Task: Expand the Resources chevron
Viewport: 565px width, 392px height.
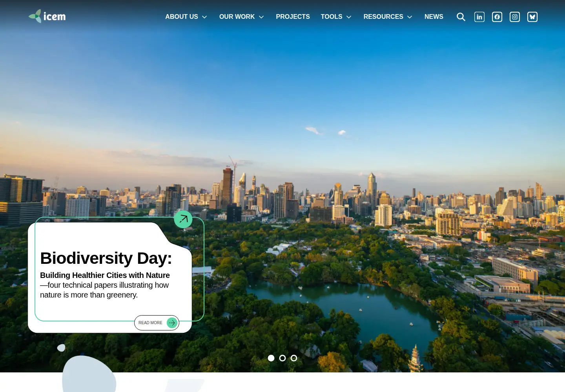Action: pyautogui.click(x=410, y=17)
